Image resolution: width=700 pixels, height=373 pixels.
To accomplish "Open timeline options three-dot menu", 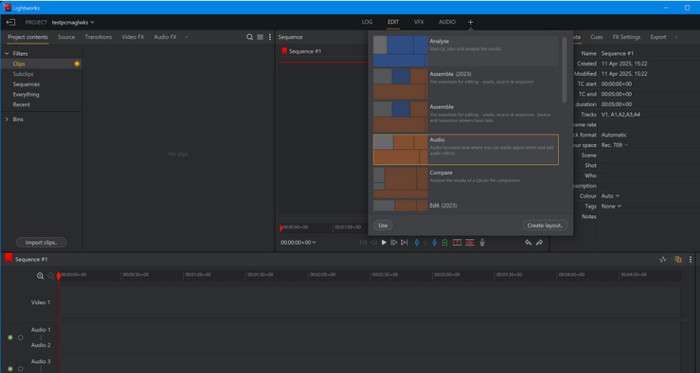I will coord(691,259).
